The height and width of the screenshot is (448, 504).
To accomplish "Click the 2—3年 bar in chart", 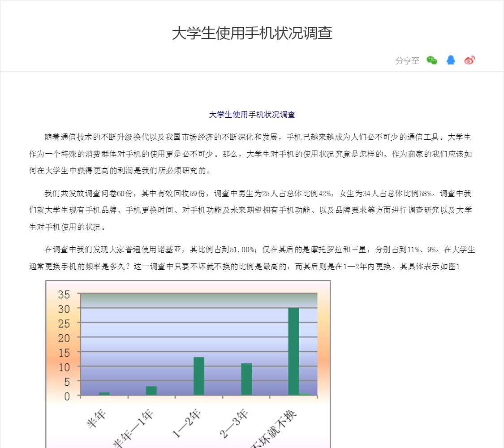I will (246, 379).
